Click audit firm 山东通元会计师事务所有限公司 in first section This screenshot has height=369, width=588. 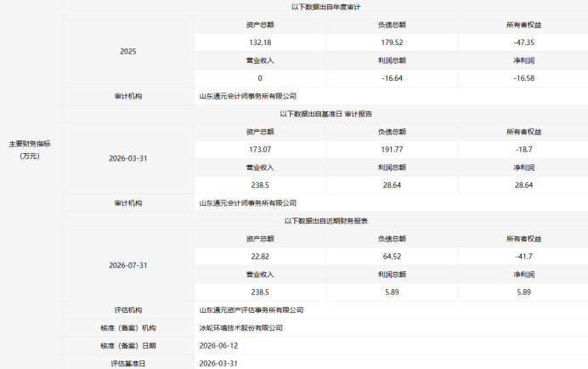point(248,96)
